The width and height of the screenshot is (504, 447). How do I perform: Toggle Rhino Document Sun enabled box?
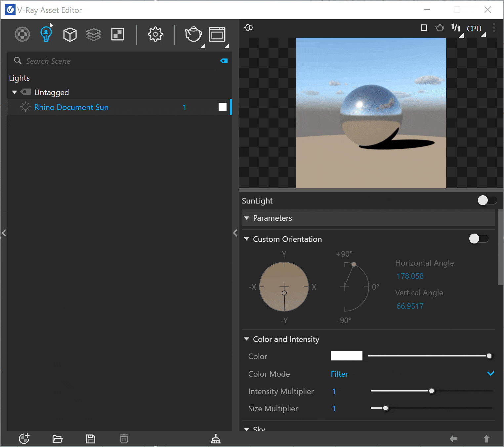[x=223, y=107]
